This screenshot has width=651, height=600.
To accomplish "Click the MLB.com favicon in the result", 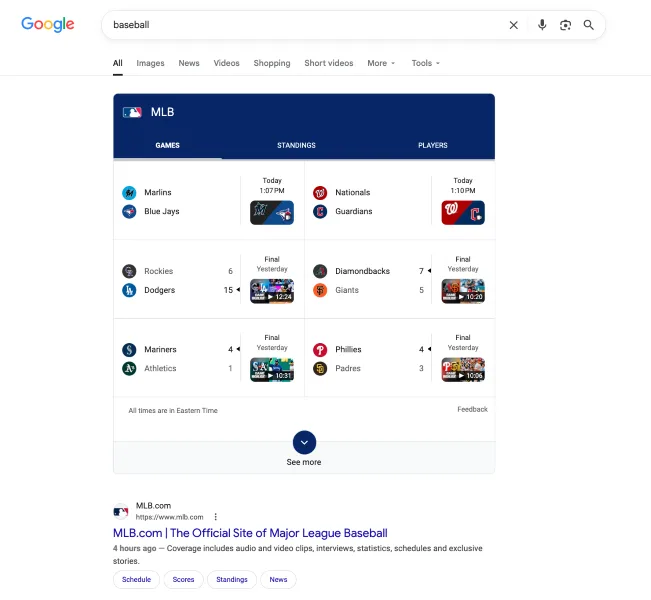I will pos(121,512).
